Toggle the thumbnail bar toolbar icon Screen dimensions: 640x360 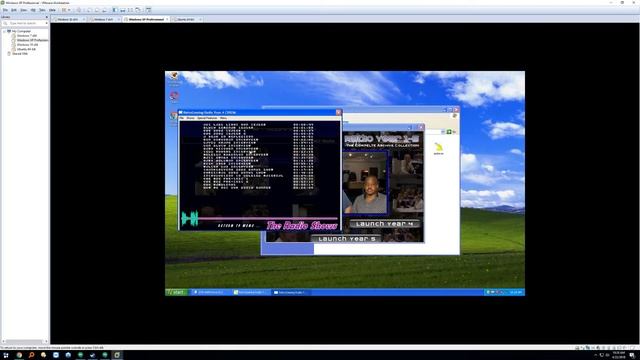(x=122, y=10)
